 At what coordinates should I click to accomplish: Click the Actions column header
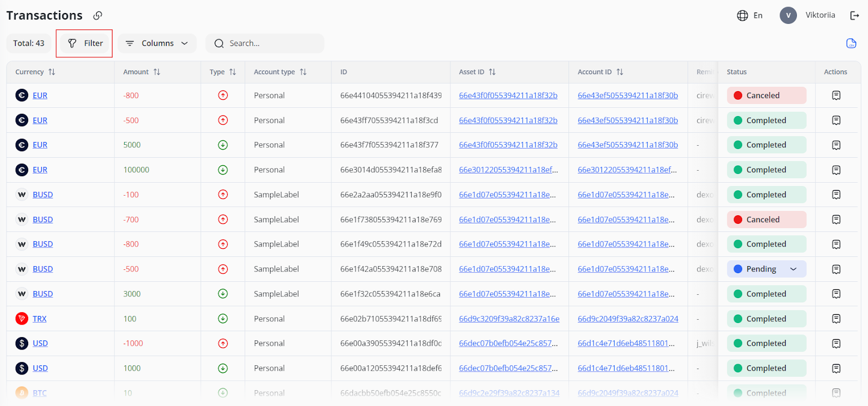pyautogui.click(x=835, y=72)
